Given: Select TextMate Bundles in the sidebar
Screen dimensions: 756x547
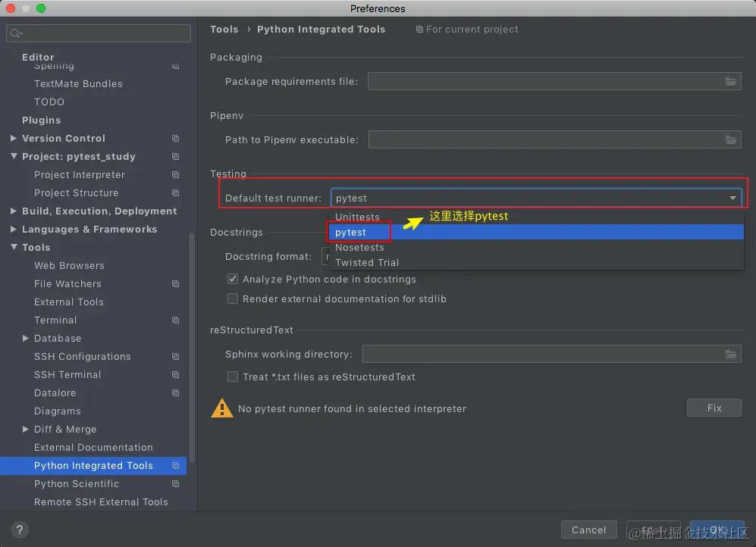Looking at the screenshot, I should tap(78, 84).
